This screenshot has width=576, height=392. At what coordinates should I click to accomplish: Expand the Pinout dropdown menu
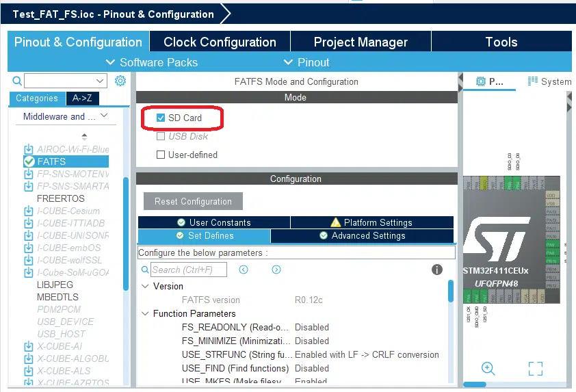pos(306,62)
